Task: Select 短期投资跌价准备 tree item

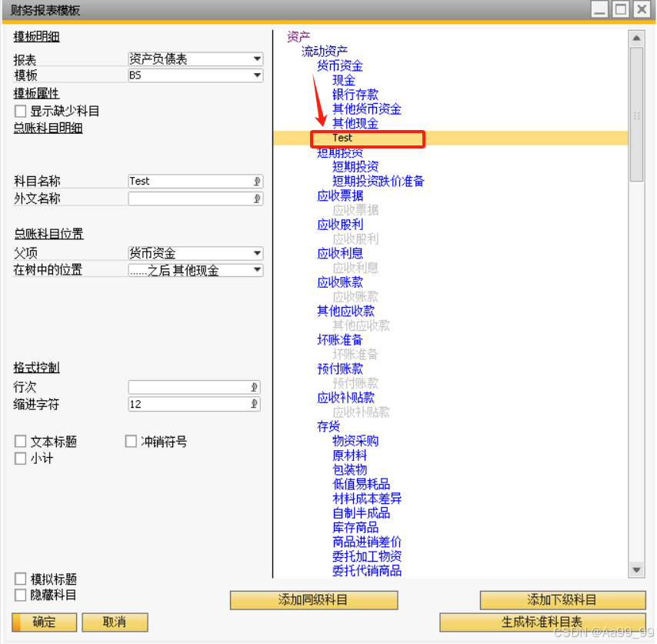Action: pyautogui.click(x=379, y=181)
